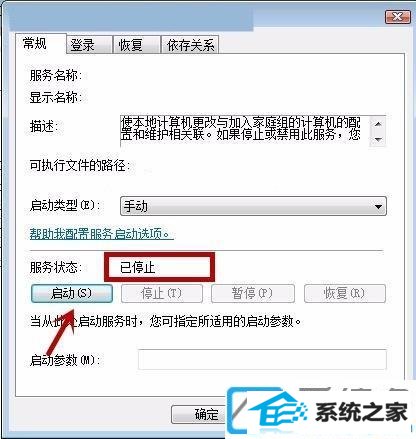Open the 启动类型 dropdown showing 手动

point(253,206)
